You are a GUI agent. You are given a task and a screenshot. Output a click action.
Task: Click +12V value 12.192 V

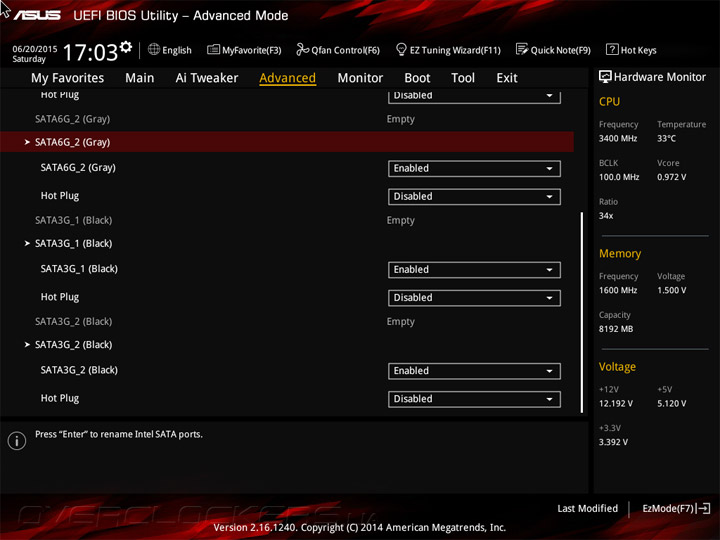[x=616, y=403]
